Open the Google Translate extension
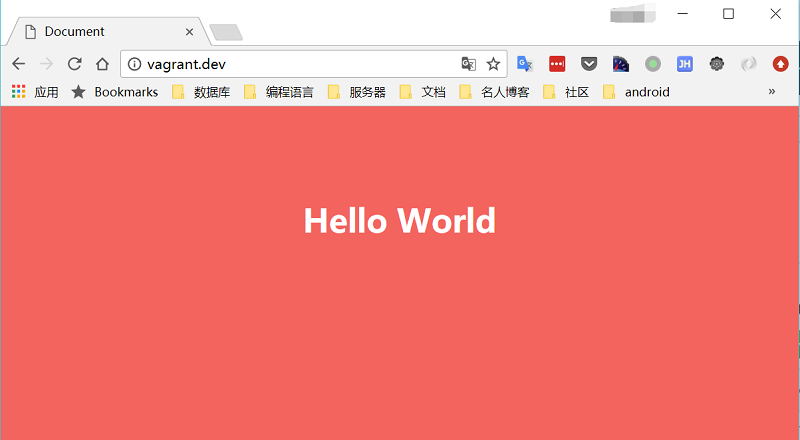 pos(525,64)
